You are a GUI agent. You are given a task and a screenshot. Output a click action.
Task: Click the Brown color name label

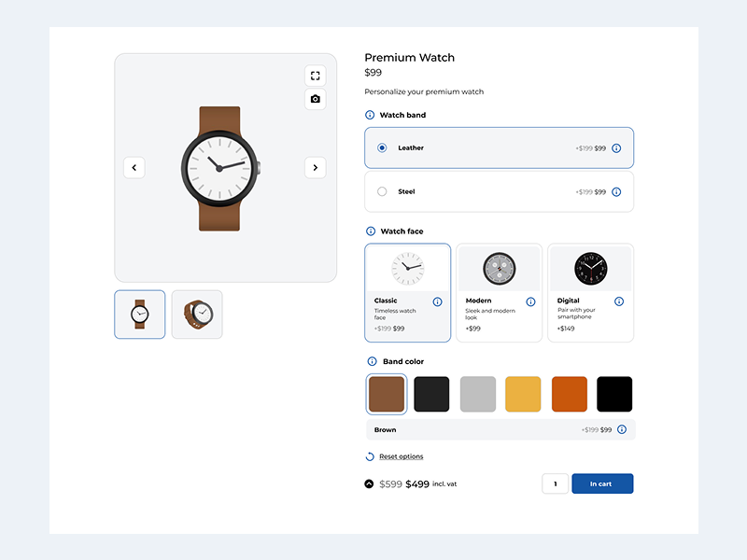pos(385,429)
